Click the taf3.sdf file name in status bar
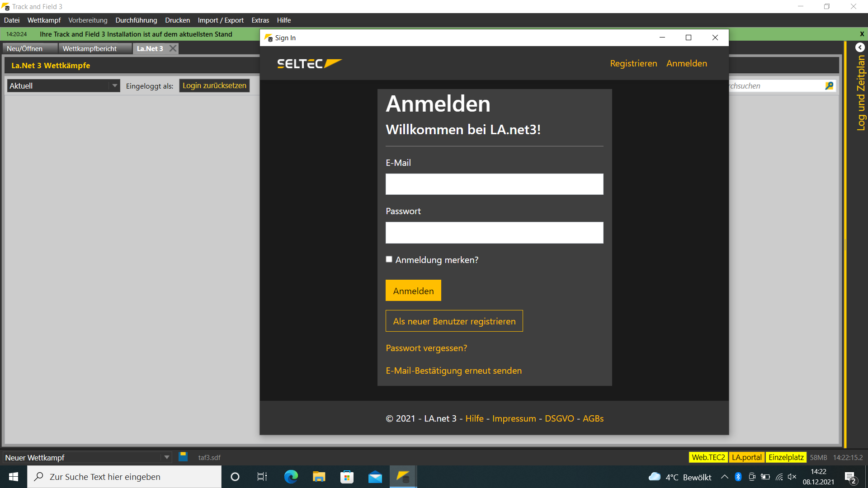Image resolution: width=868 pixels, height=488 pixels. (x=209, y=457)
